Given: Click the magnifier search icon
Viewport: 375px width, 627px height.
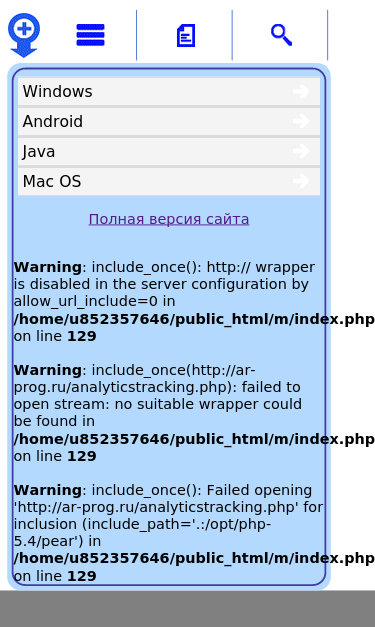Looking at the screenshot, I should (281, 35).
